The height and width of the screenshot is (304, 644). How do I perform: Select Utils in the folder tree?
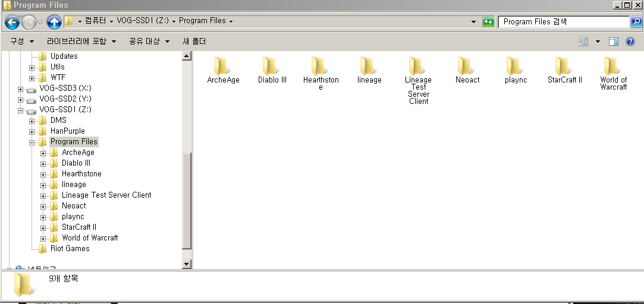point(57,67)
